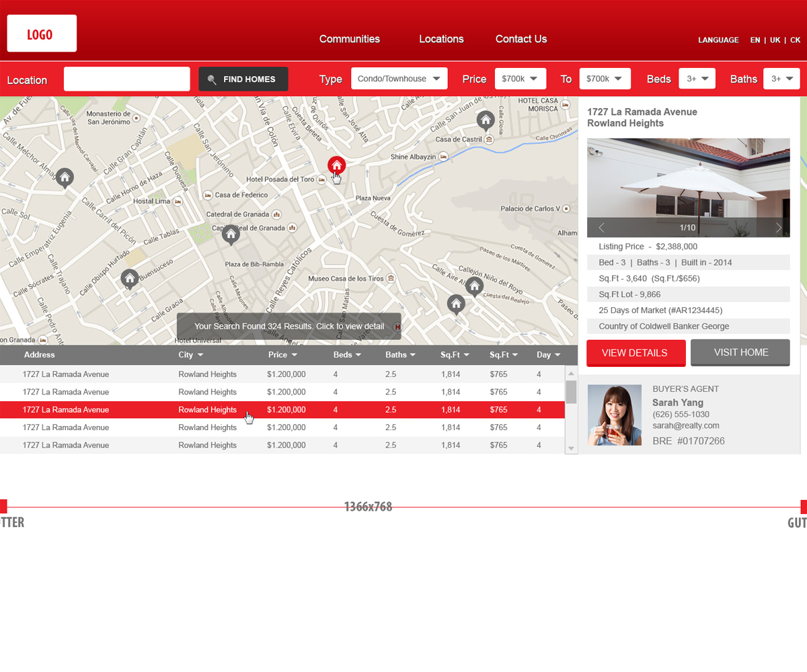Image resolution: width=807 pixels, height=672 pixels.
Task: Switch language to UK
Action: (775, 40)
